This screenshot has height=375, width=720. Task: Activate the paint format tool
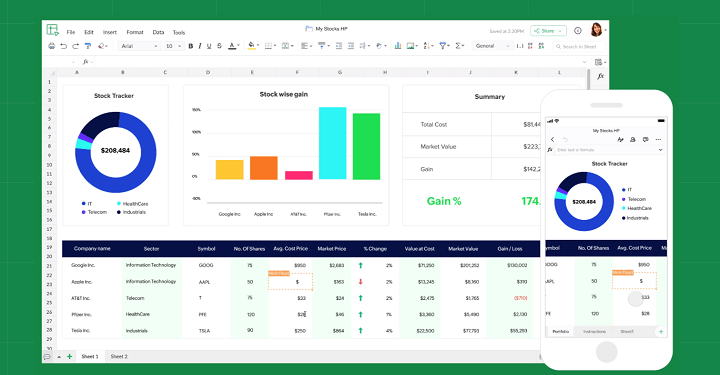tap(88, 46)
